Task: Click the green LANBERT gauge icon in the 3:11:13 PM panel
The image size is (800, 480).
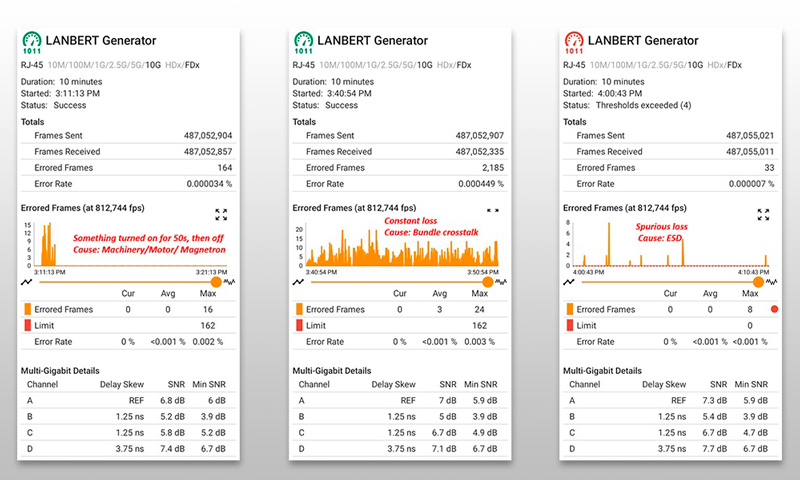Action: click(32, 43)
